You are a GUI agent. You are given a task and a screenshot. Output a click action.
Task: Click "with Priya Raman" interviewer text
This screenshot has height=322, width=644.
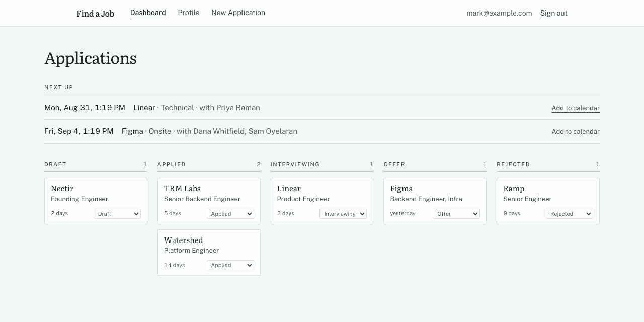point(230,108)
